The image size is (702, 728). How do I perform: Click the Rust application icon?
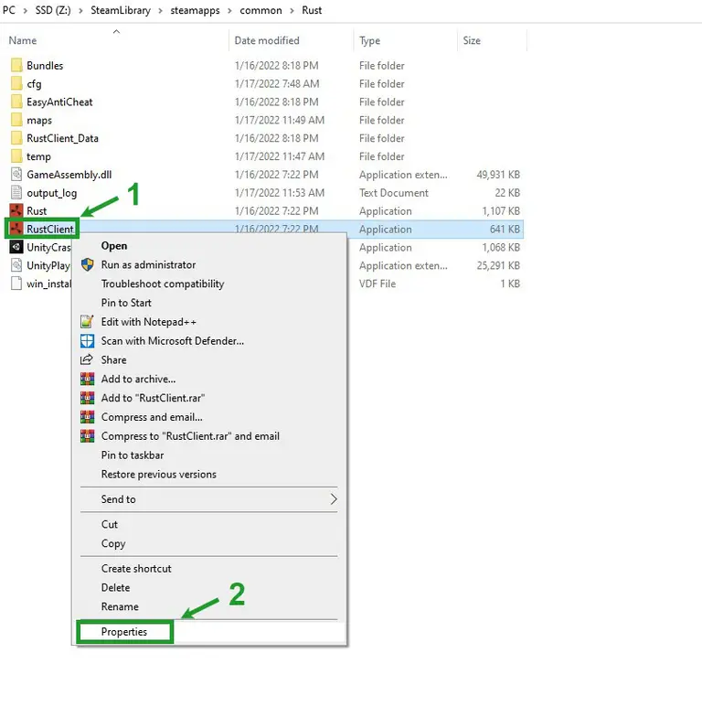coord(16,210)
